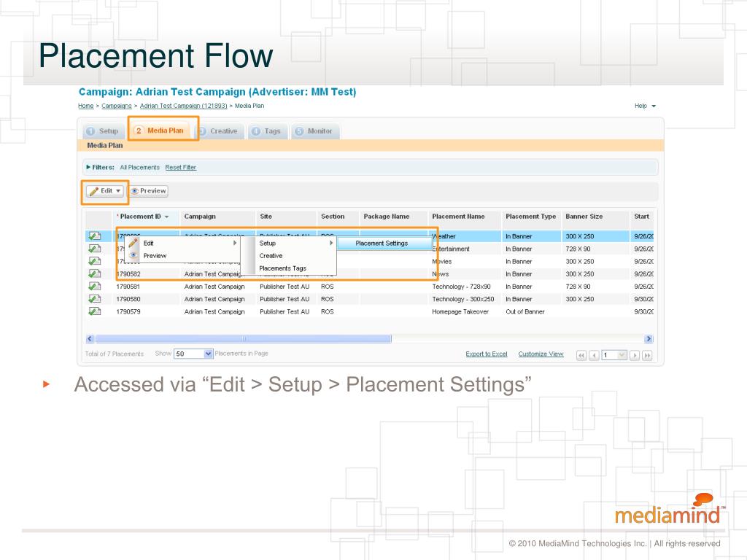
Task: Go to last page of placements
Action: [x=647, y=355]
